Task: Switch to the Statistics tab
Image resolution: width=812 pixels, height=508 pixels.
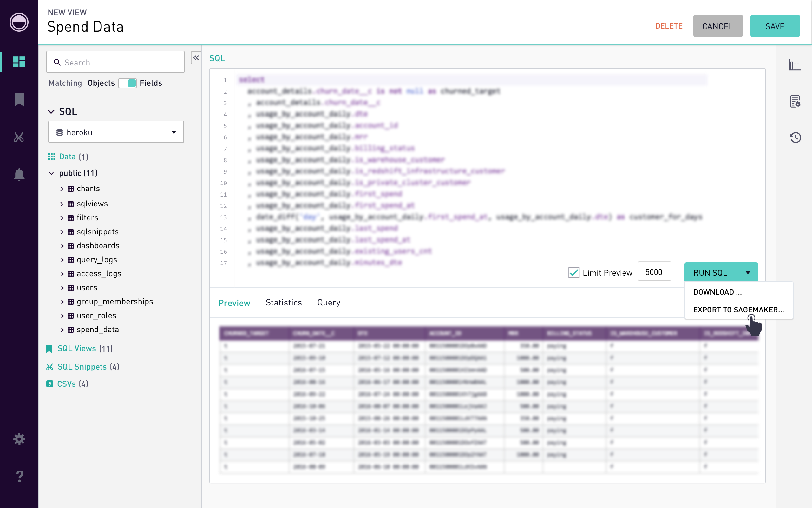Action: (284, 302)
